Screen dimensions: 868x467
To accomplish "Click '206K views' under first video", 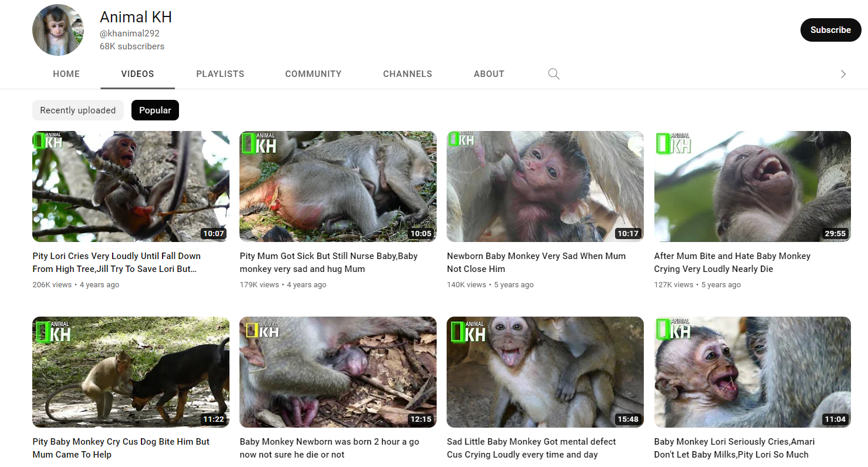I will point(52,285).
